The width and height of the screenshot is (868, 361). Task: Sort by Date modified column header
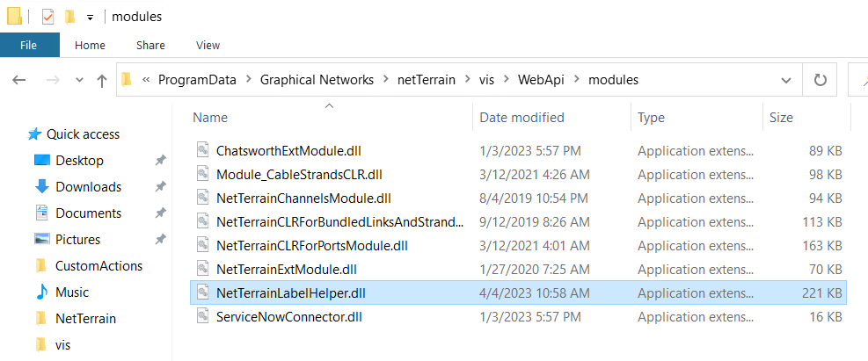pyautogui.click(x=522, y=117)
